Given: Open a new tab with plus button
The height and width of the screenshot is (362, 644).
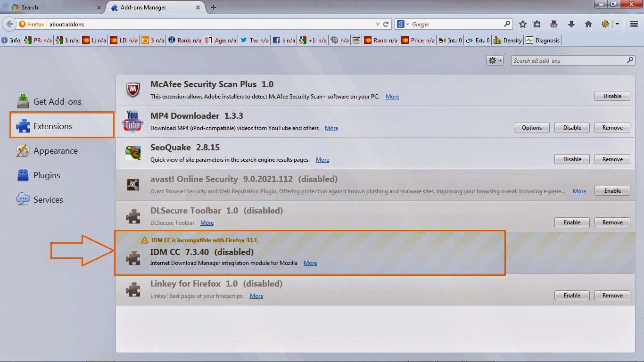Looking at the screenshot, I should pos(214,8).
